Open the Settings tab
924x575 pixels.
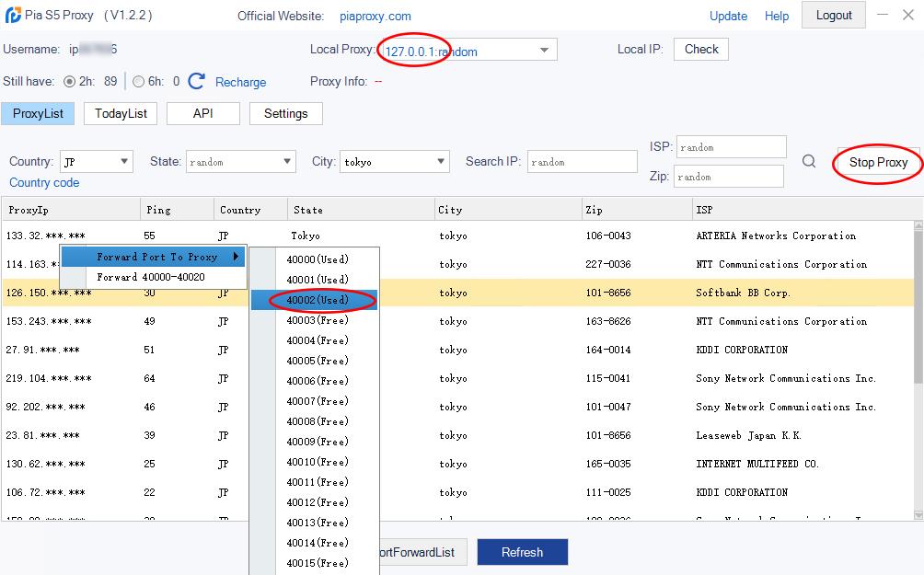285,113
